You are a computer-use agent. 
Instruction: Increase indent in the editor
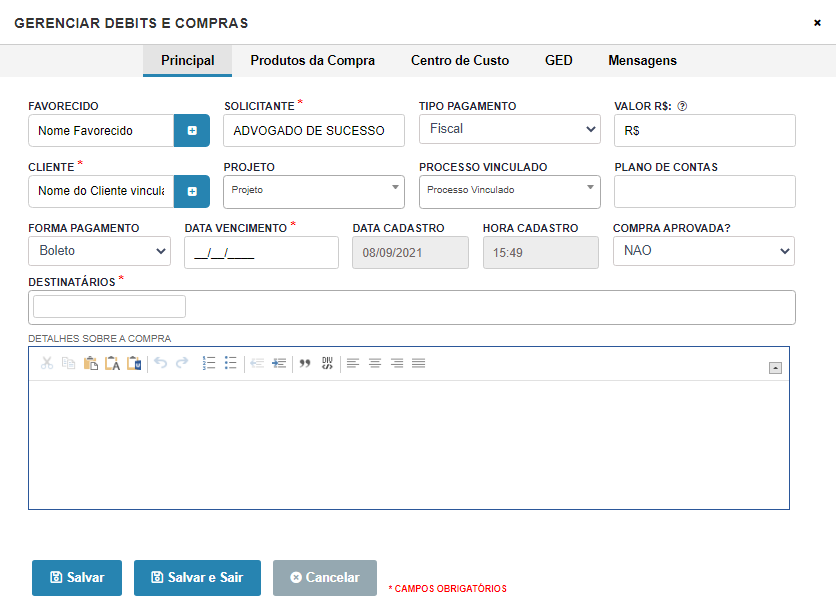tap(279, 363)
